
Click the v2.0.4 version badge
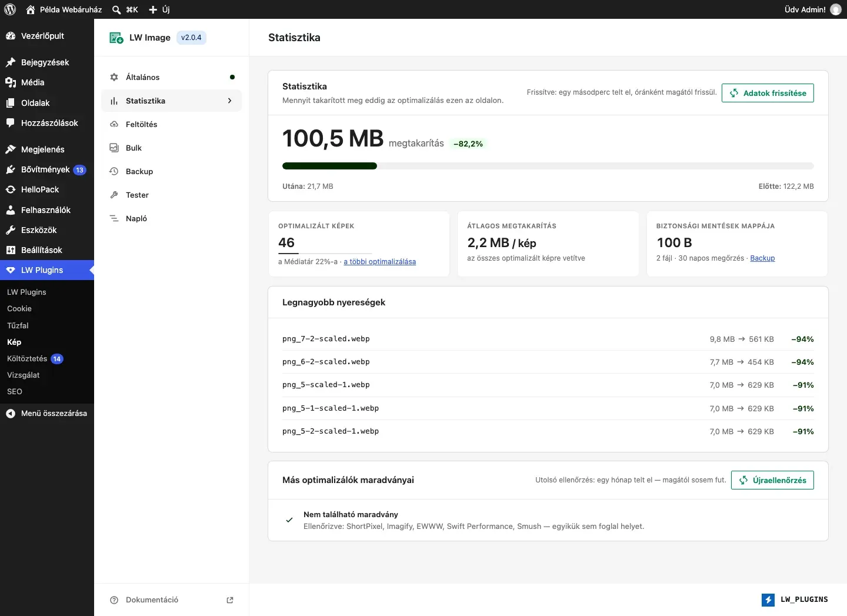coord(191,38)
